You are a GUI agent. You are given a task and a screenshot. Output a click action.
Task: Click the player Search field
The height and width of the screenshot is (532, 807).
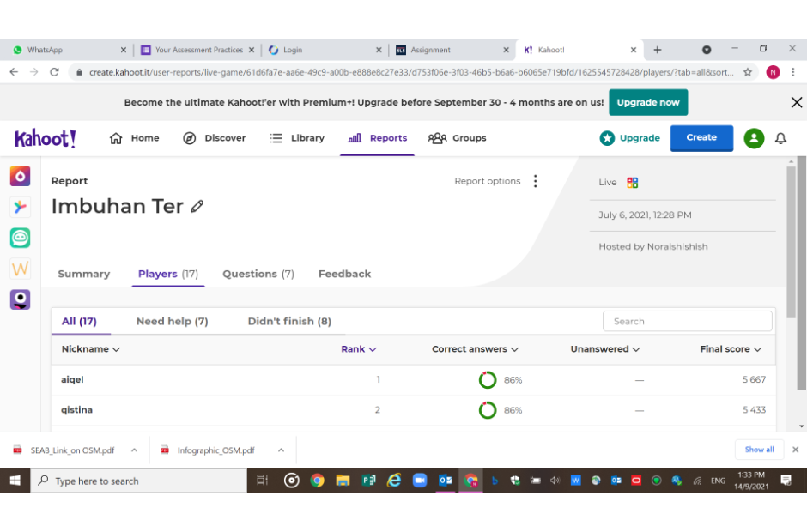click(x=687, y=321)
